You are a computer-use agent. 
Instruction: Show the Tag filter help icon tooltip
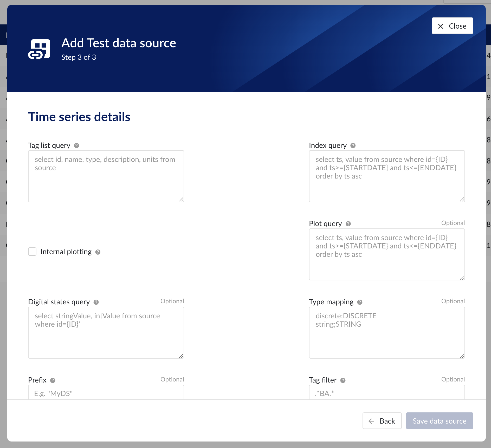pos(343,380)
